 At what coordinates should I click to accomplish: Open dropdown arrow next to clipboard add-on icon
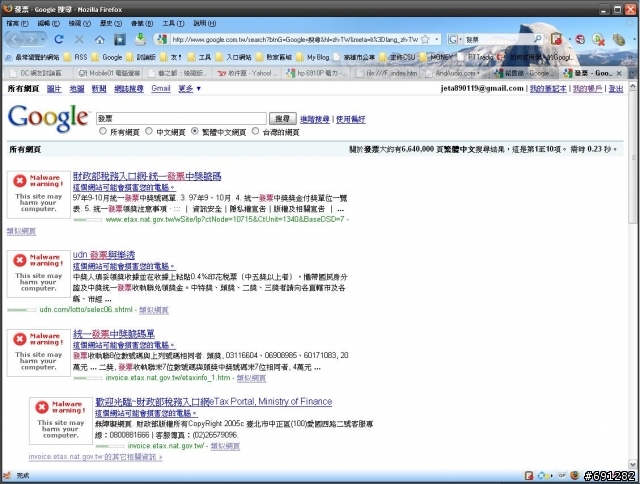coord(569,39)
